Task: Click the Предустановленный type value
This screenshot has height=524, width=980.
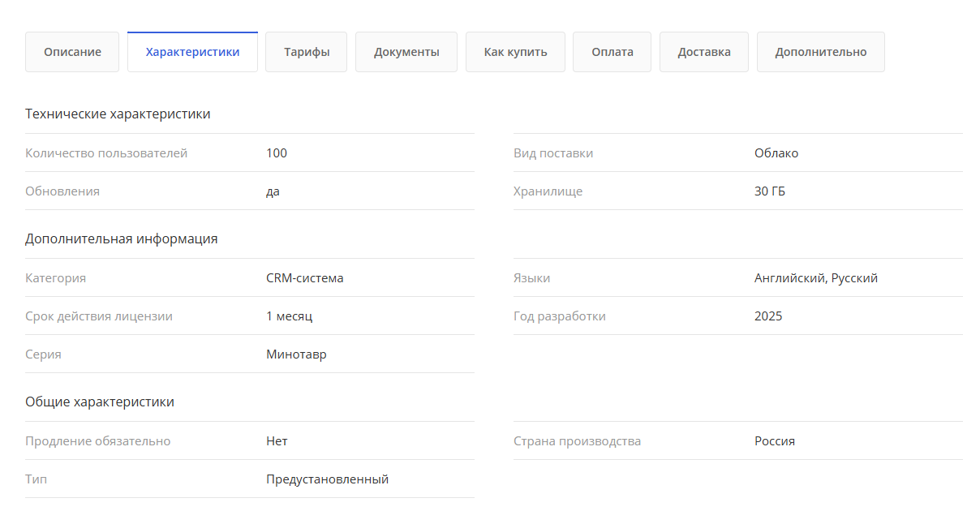Action: pyautogui.click(x=327, y=479)
